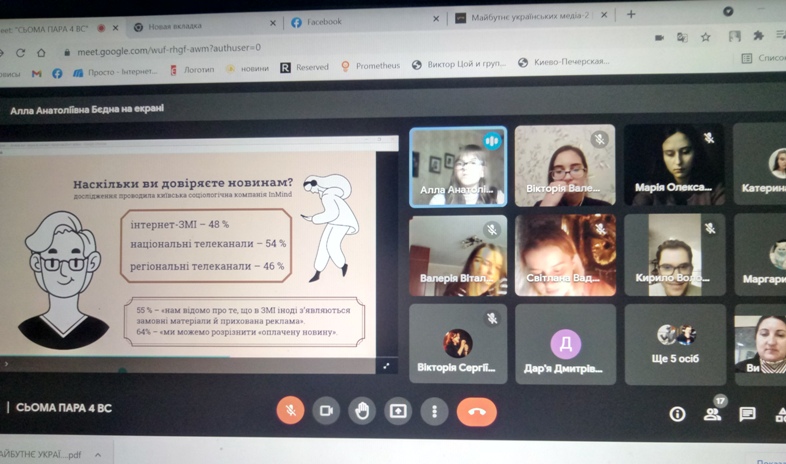Select Валерія Вітал... video tile
The height and width of the screenshot is (464, 786).
[458, 256]
